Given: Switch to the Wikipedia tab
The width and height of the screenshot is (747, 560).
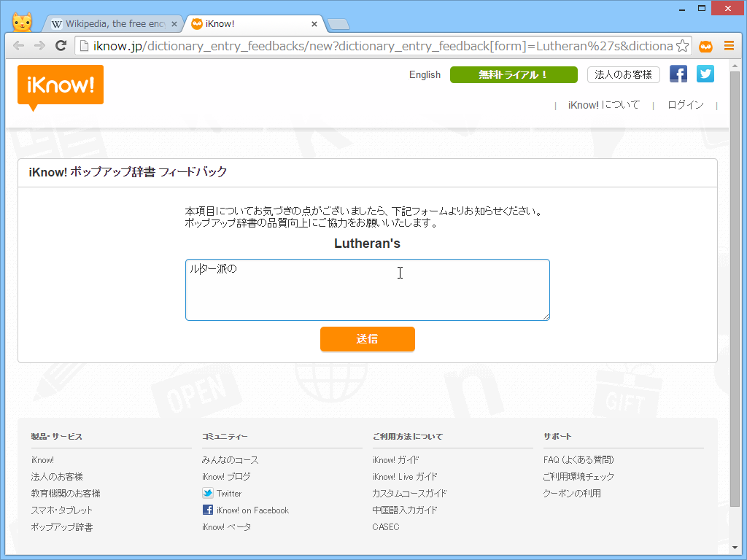Looking at the screenshot, I should click(109, 23).
